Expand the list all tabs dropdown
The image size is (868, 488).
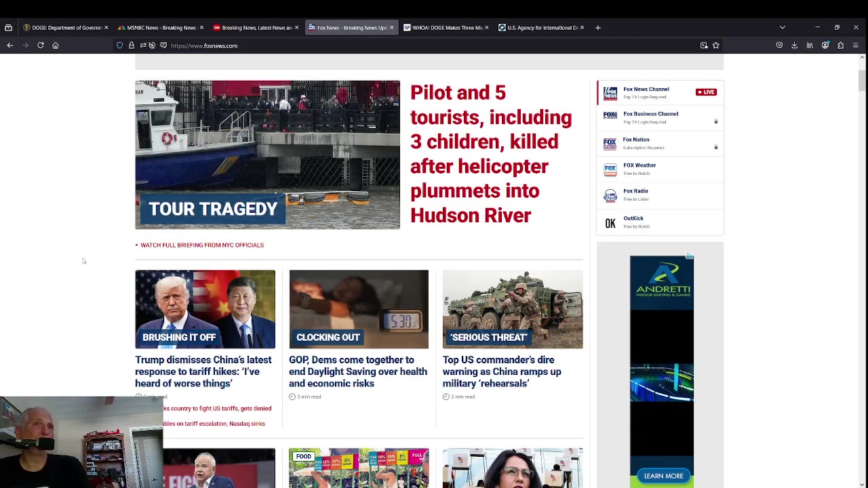point(783,28)
